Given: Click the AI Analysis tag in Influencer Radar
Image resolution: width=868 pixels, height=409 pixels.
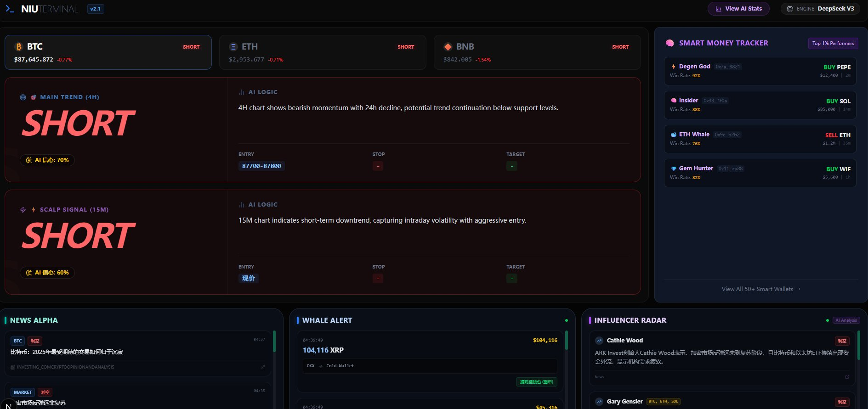Looking at the screenshot, I should tap(846, 320).
